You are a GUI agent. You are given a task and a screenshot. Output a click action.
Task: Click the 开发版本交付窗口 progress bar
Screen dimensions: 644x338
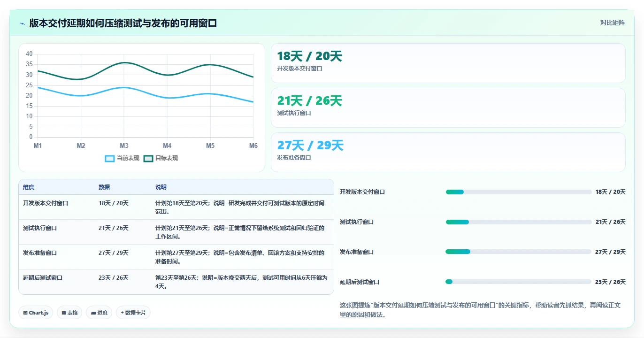(519, 192)
